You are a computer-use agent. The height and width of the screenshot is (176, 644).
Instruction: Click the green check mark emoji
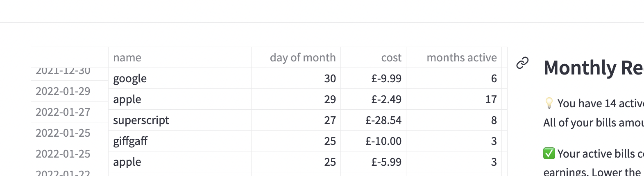click(549, 153)
